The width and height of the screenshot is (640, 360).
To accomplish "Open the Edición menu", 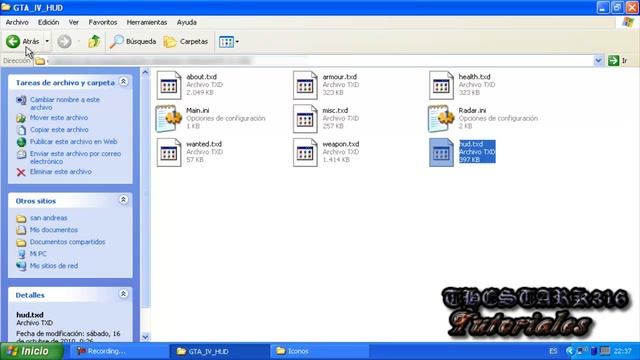I will (x=49, y=22).
